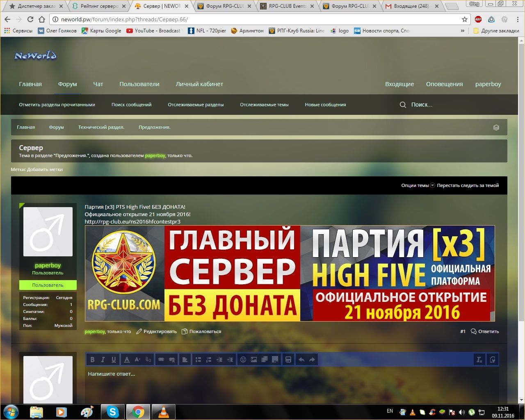Screen dimensions: 525x420
Task: Open Отслеживаемые разделы link
Action: click(x=196, y=105)
